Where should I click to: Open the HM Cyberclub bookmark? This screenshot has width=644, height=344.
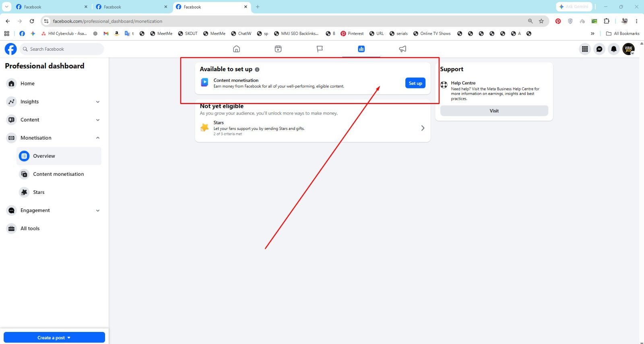(64, 33)
